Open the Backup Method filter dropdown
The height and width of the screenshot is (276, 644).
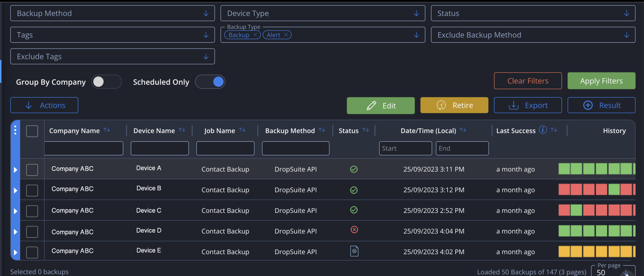click(112, 13)
